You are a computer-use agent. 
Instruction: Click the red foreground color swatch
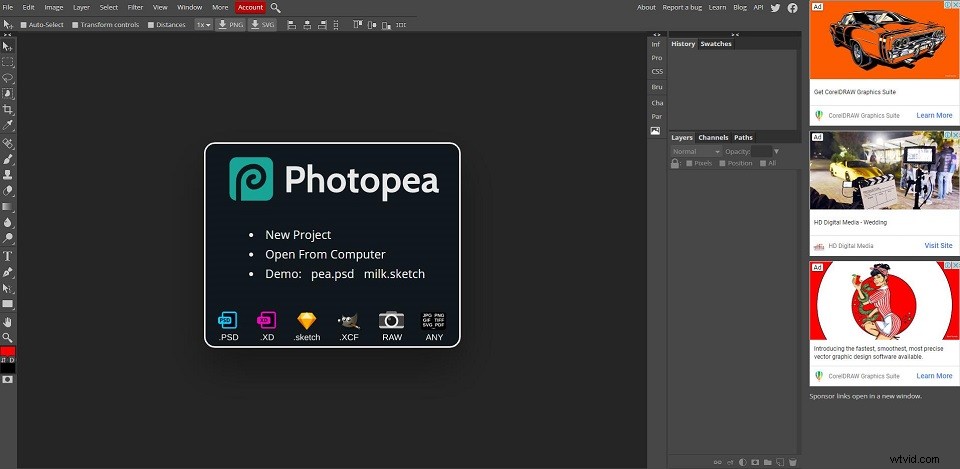[8, 351]
